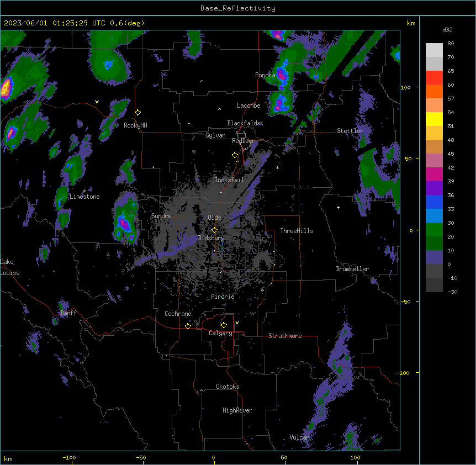Click the Vulcan label
The height and width of the screenshot is (465, 476).
(300, 437)
